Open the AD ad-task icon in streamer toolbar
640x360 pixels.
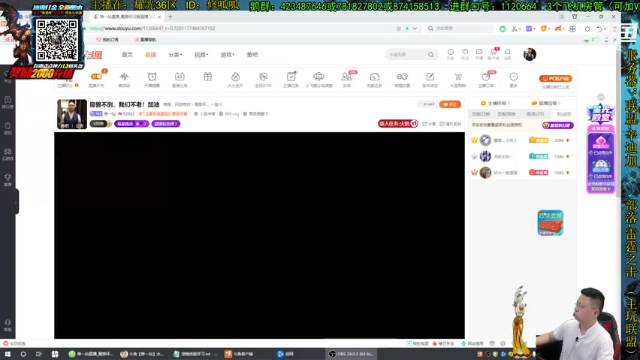click(x=180, y=77)
